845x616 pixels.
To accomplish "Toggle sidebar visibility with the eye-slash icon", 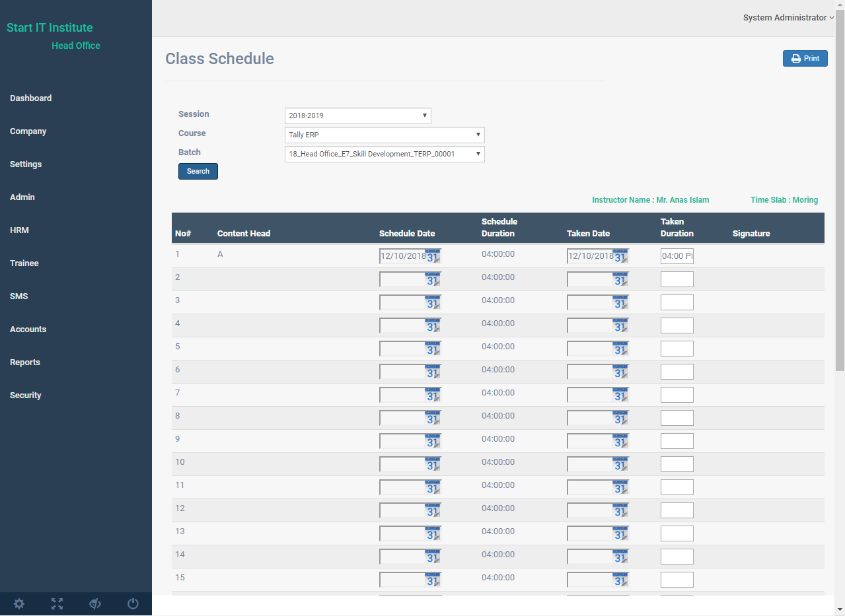I will click(x=95, y=603).
